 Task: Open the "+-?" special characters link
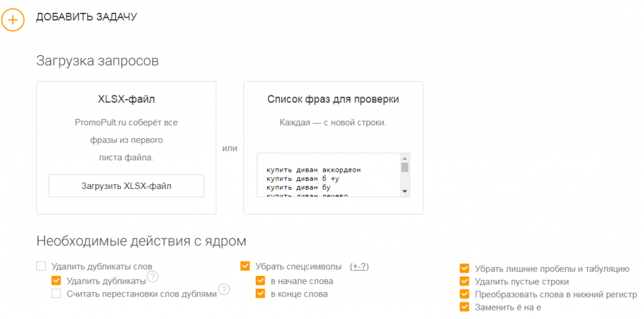[359, 266]
